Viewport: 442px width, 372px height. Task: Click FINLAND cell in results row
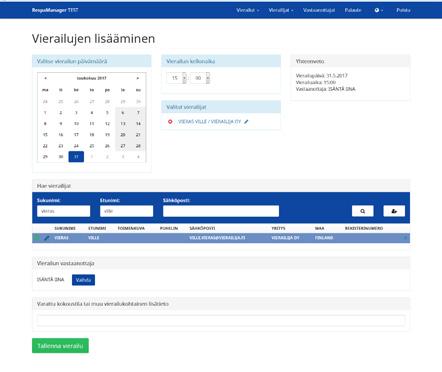click(324, 238)
